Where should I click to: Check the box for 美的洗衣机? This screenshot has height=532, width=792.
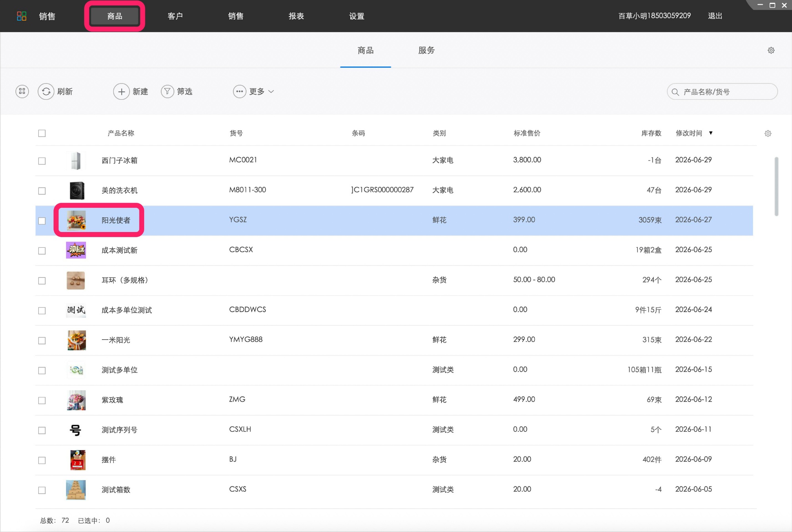click(42, 191)
